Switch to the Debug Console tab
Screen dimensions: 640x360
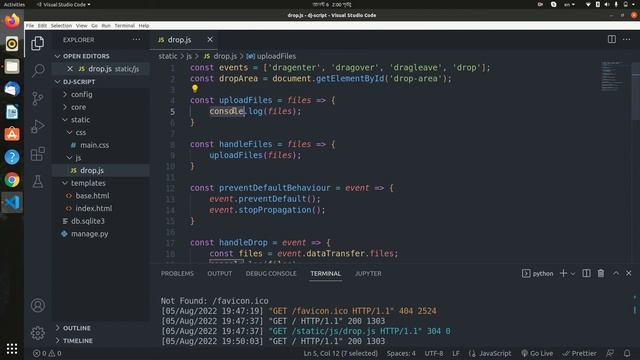click(x=271, y=273)
